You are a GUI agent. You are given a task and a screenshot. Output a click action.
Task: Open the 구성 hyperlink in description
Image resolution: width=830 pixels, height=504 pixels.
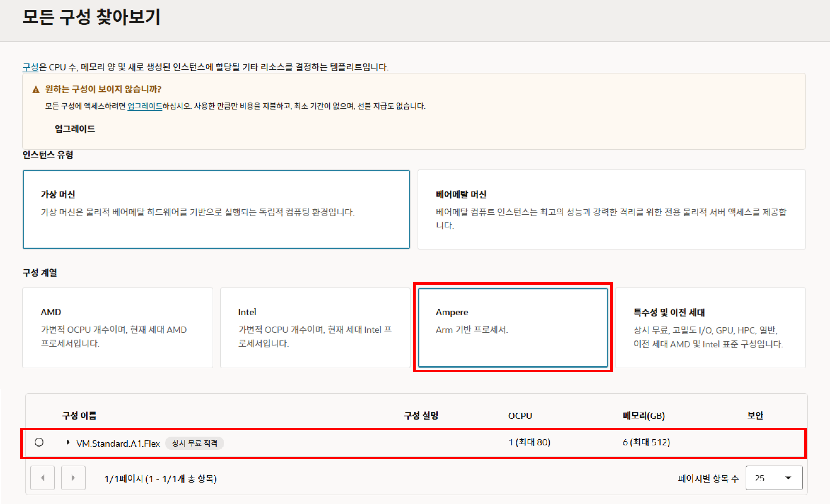pyautogui.click(x=30, y=67)
